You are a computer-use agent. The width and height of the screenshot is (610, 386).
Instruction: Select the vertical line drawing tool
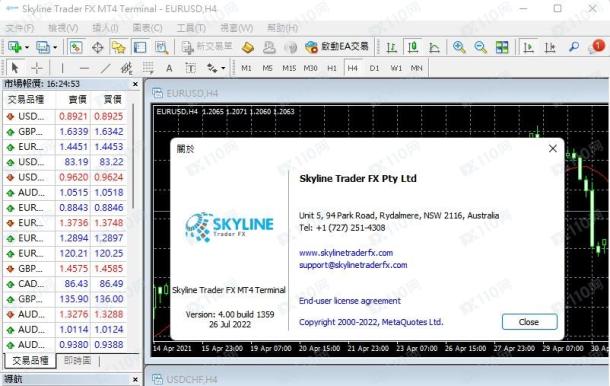click(62, 68)
